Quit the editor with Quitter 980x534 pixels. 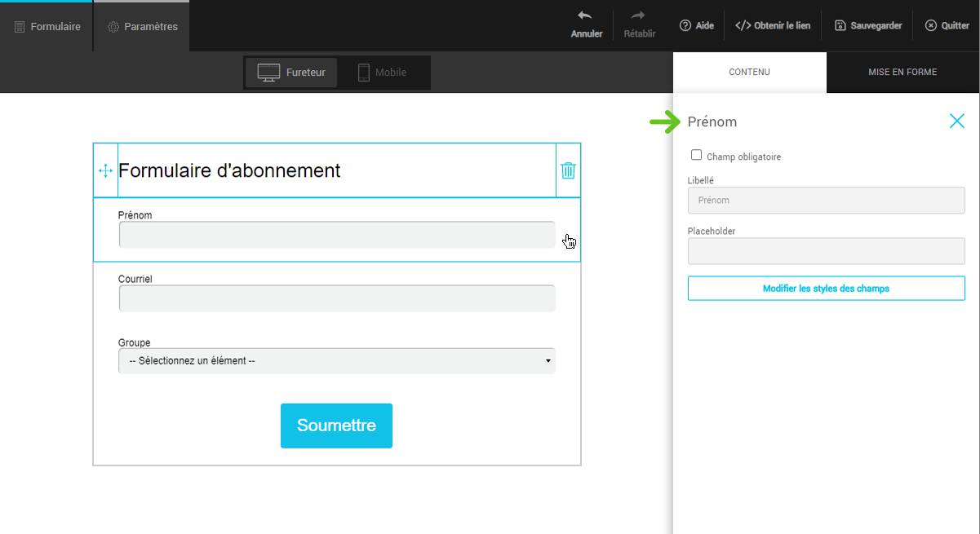pyautogui.click(x=947, y=26)
